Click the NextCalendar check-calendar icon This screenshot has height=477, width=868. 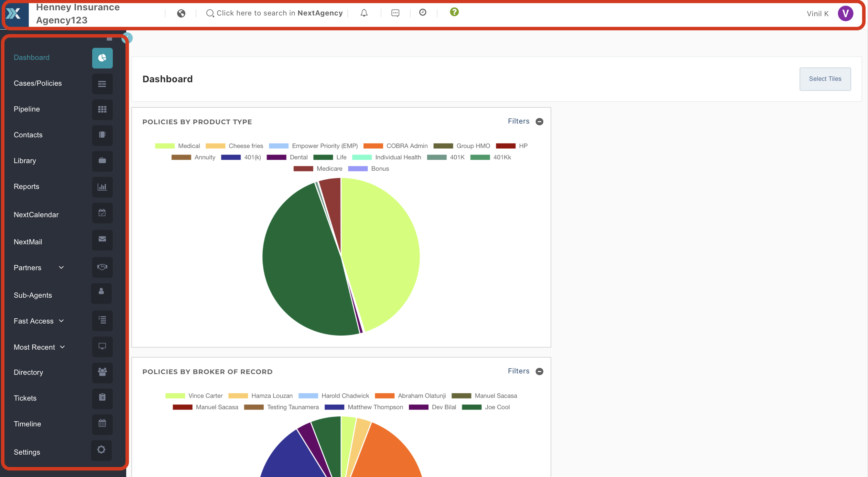pyautogui.click(x=102, y=213)
